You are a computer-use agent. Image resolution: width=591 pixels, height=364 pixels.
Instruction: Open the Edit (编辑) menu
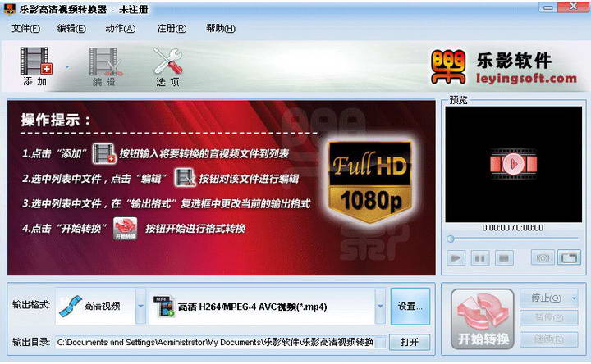coord(71,29)
